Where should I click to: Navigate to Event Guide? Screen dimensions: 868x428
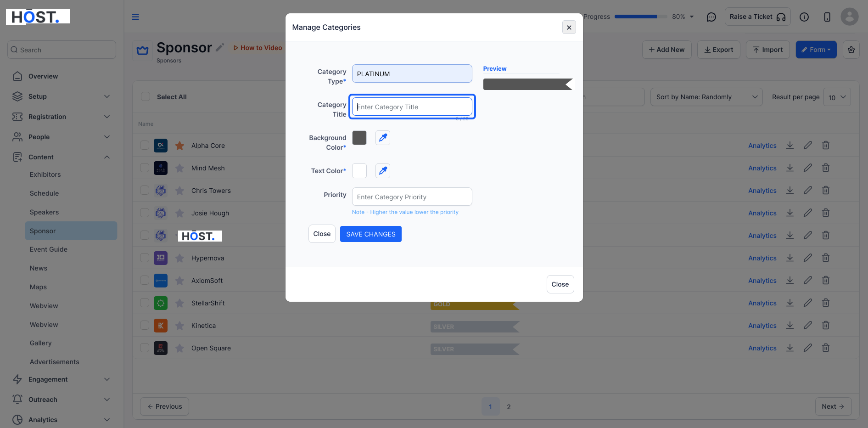[x=49, y=249]
